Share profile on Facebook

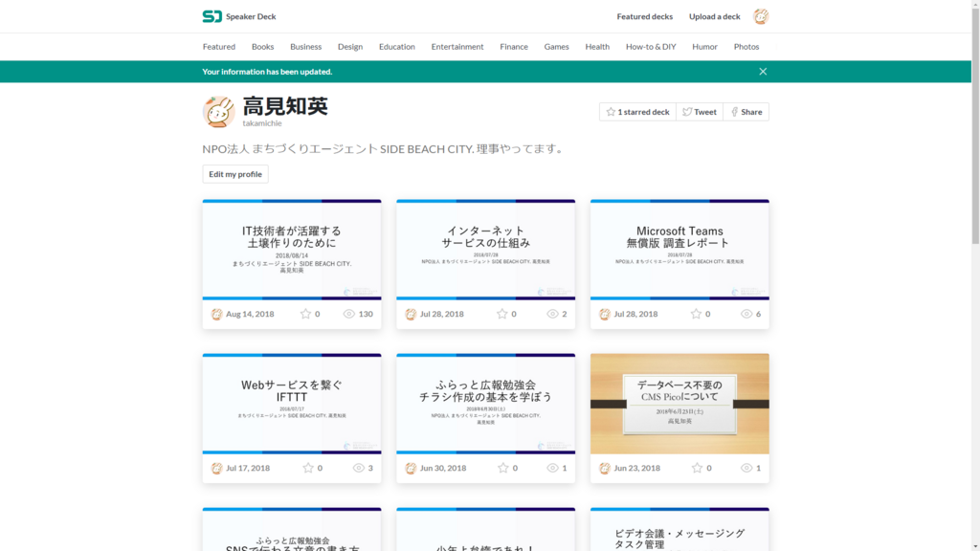click(746, 112)
